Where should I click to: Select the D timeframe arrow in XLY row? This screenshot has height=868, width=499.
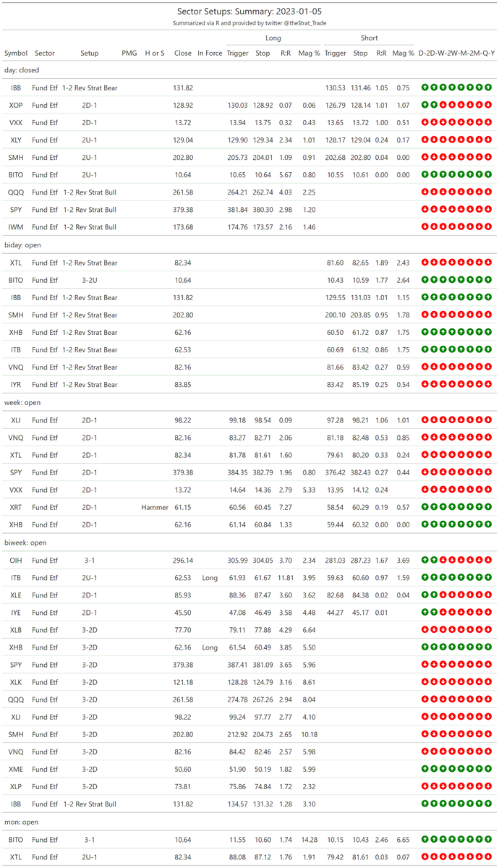(x=424, y=140)
